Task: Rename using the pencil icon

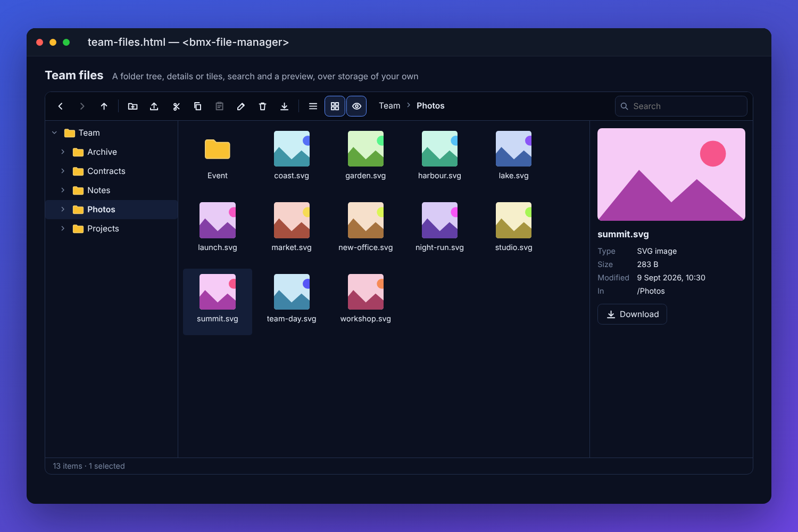Action: [x=241, y=106]
